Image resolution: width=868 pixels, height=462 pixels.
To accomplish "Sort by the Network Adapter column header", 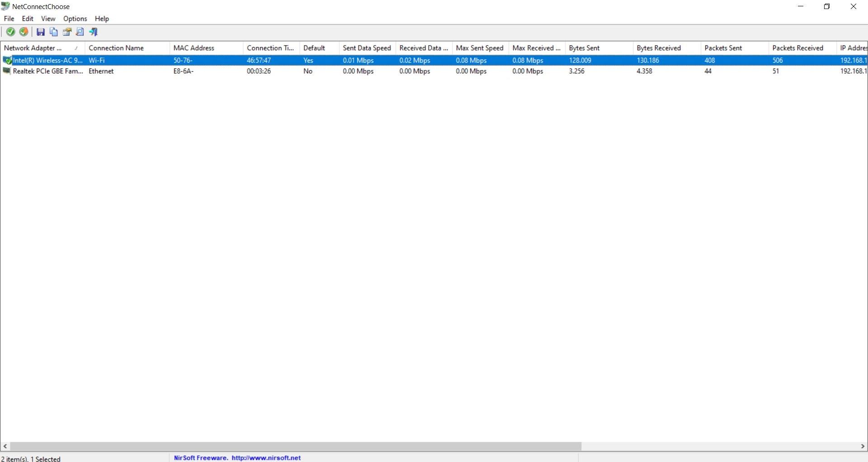I will click(43, 48).
